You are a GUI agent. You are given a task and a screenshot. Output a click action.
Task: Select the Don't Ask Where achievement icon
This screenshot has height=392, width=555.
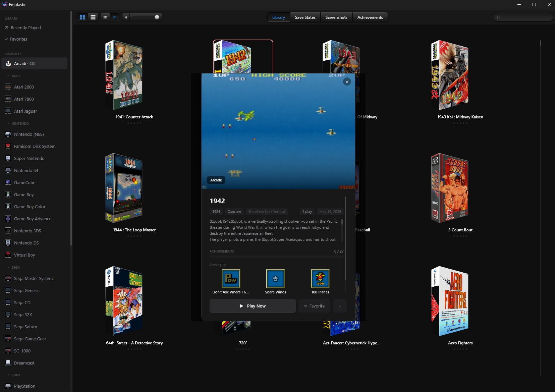tap(231, 279)
